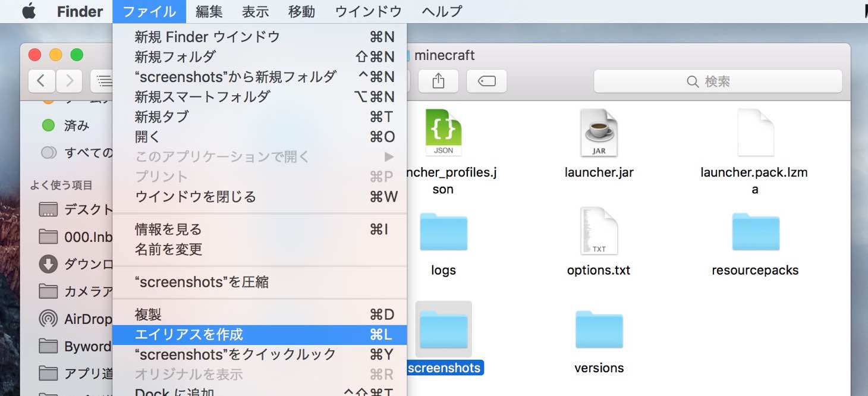This screenshot has height=396, width=868.
Task: Go forward with the right arrow button
Action: 69,81
